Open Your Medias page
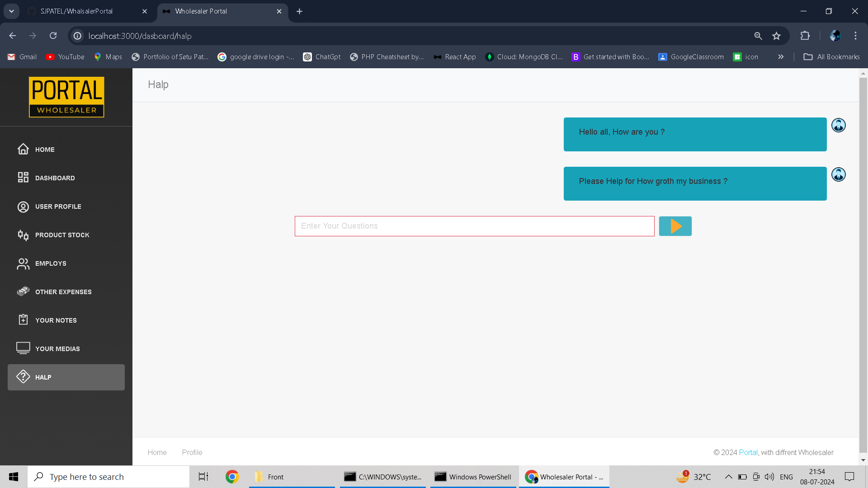The width and height of the screenshot is (868, 488). click(57, 349)
